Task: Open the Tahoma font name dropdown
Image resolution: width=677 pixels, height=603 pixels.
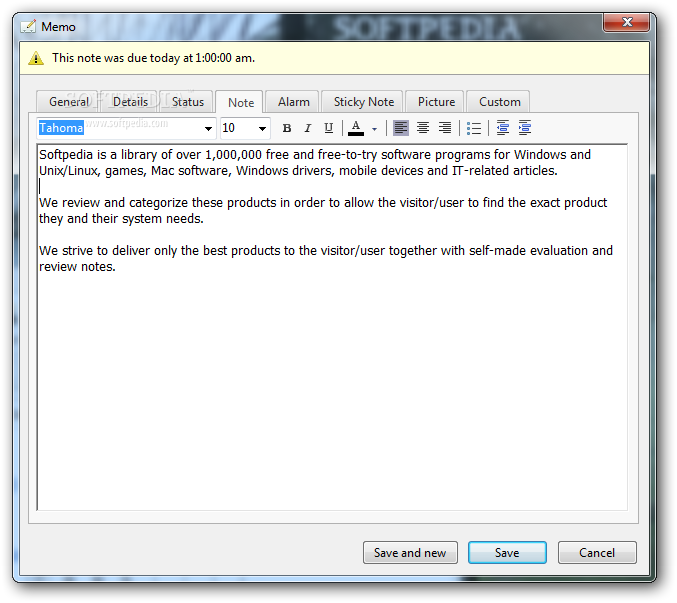Action: tap(208, 129)
